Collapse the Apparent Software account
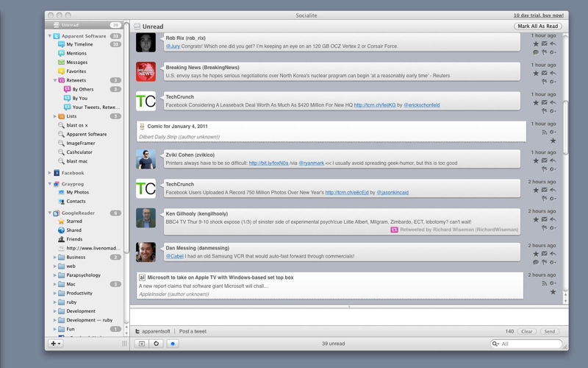 pyautogui.click(x=49, y=36)
